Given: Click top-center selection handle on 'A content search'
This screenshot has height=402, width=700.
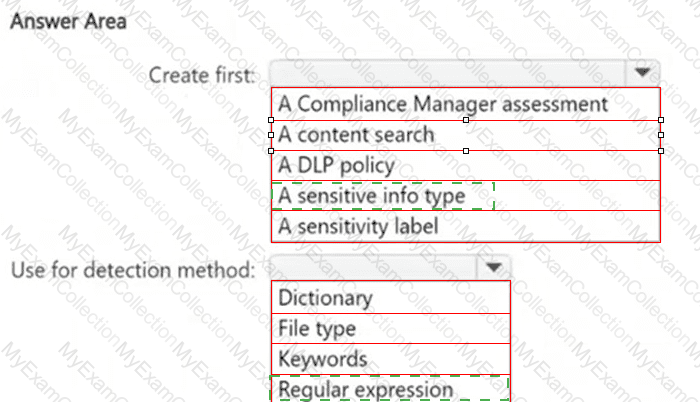Looking at the screenshot, I should pyautogui.click(x=466, y=119).
